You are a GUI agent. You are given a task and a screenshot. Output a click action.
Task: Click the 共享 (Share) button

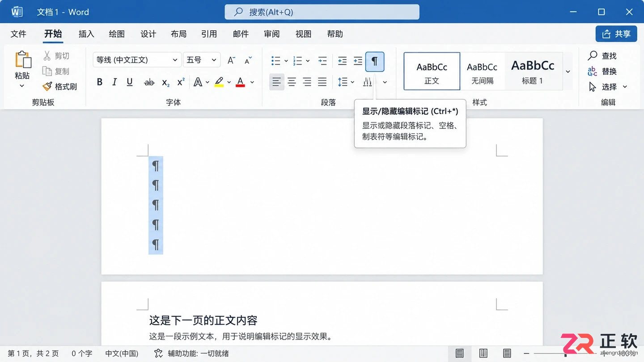coord(616,34)
